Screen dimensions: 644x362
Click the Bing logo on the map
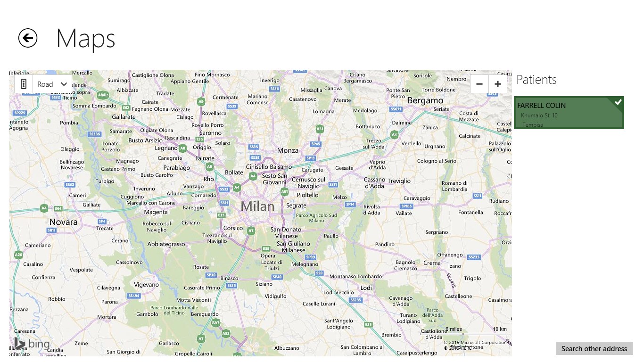coord(32,344)
